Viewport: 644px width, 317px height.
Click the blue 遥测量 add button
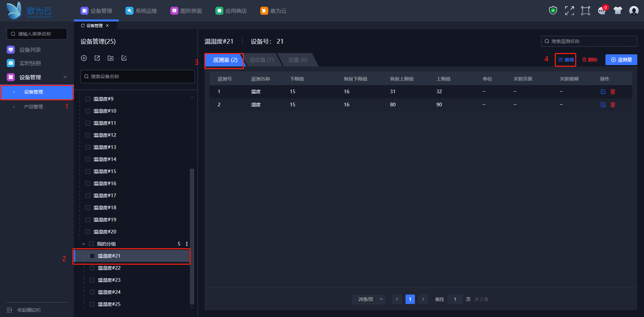pyautogui.click(x=621, y=60)
